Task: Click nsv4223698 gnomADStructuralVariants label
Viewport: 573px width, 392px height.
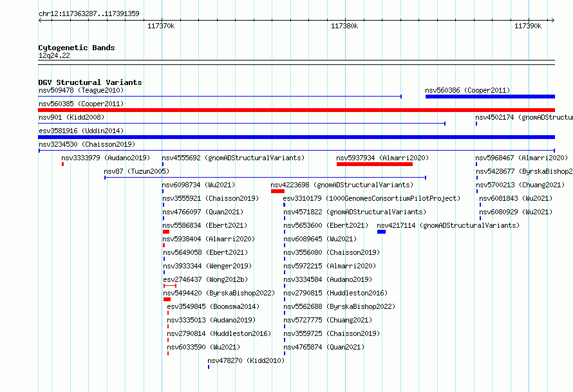Action: (x=342, y=185)
